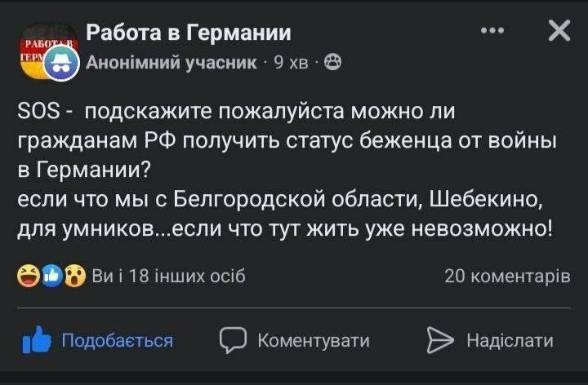The width and height of the screenshot is (588, 385).
Task: Open the 20 коментарів comments list
Action: coord(507,277)
